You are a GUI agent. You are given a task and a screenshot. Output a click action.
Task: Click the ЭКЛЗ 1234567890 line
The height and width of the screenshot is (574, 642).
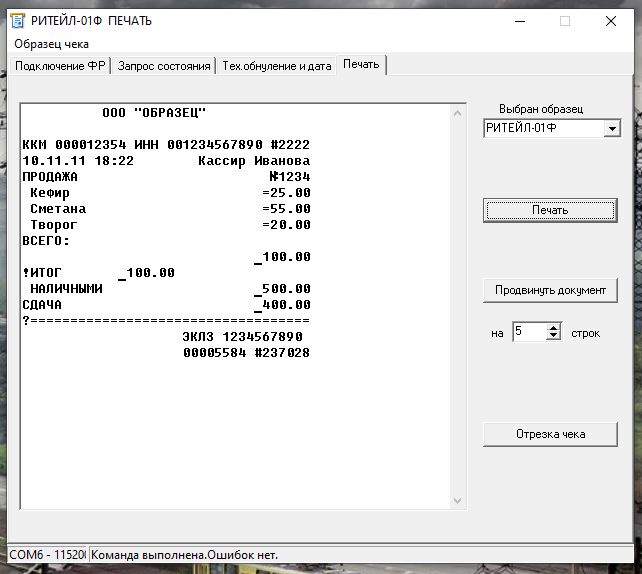(242, 337)
